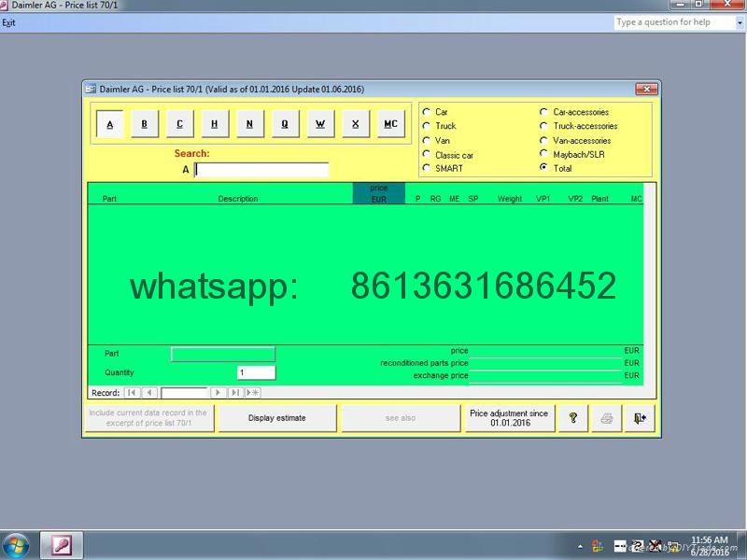This screenshot has width=747, height=560.
Task: Select the Total radio button
Action: (x=544, y=168)
